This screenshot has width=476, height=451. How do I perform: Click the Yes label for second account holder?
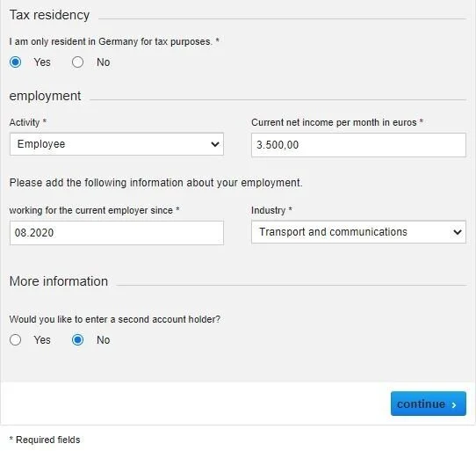pos(42,339)
